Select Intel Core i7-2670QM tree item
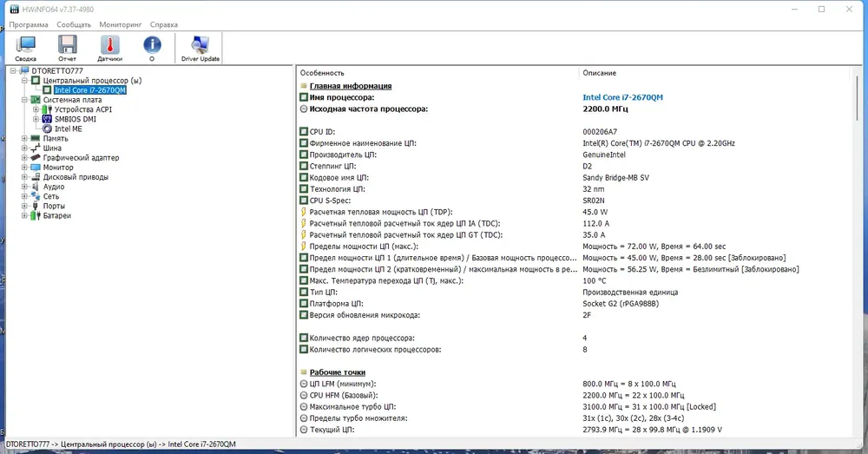This screenshot has height=454, width=868. click(x=89, y=90)
